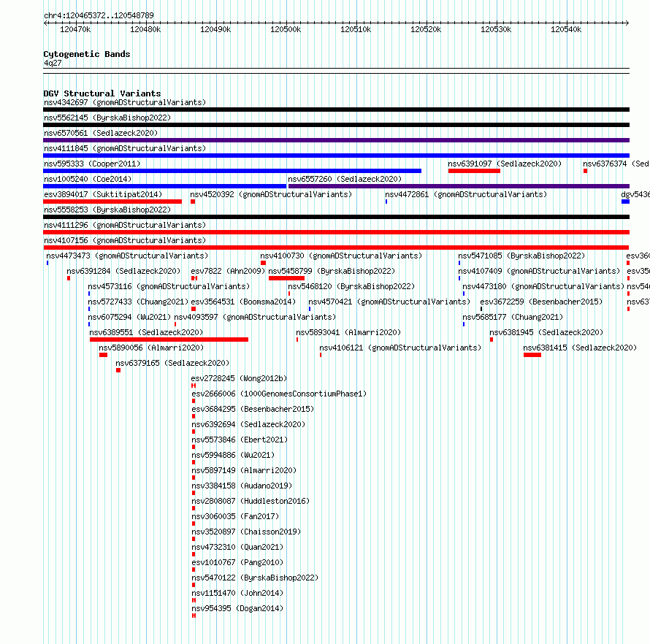Open variant esv3894017 (Suktitipat2014)
The height and width of the screenshot is (644, 650).
[x=103, y=194]
